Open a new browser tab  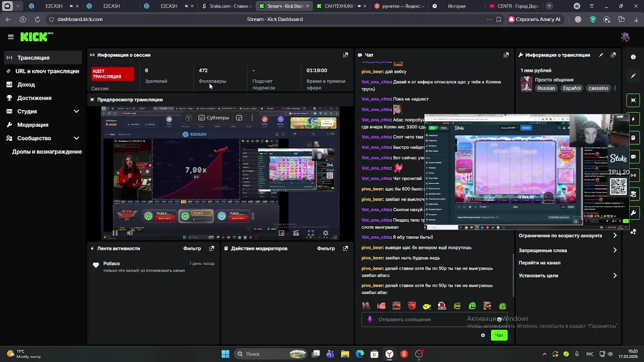(549, 6)
